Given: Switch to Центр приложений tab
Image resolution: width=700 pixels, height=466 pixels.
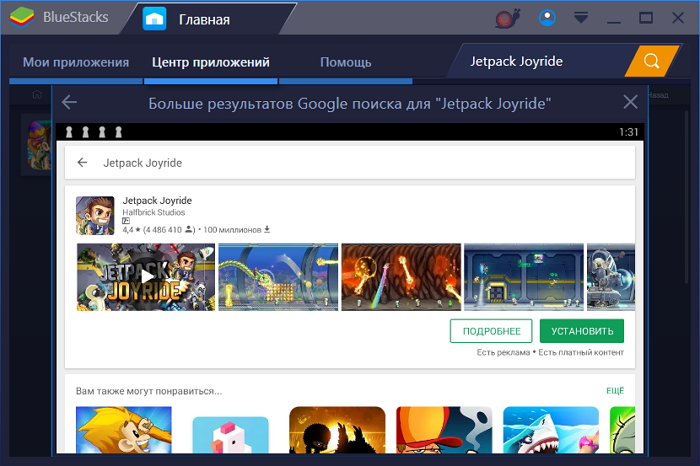Looking at the screenshot, I should (211, 62).
